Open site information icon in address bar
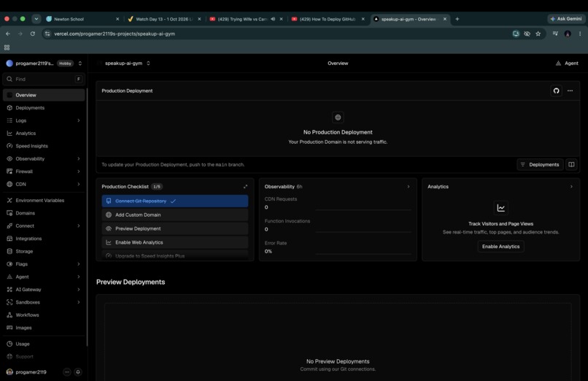 47,34
